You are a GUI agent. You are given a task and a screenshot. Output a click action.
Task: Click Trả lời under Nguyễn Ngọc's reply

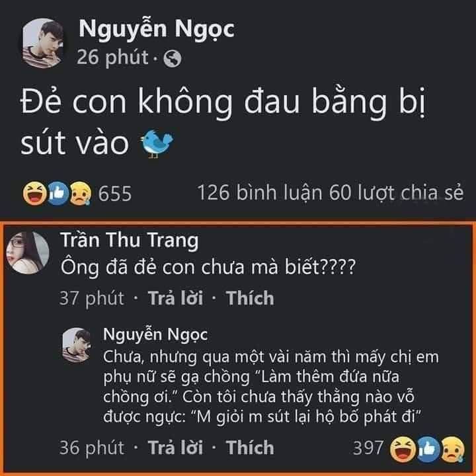coord(175,448)
